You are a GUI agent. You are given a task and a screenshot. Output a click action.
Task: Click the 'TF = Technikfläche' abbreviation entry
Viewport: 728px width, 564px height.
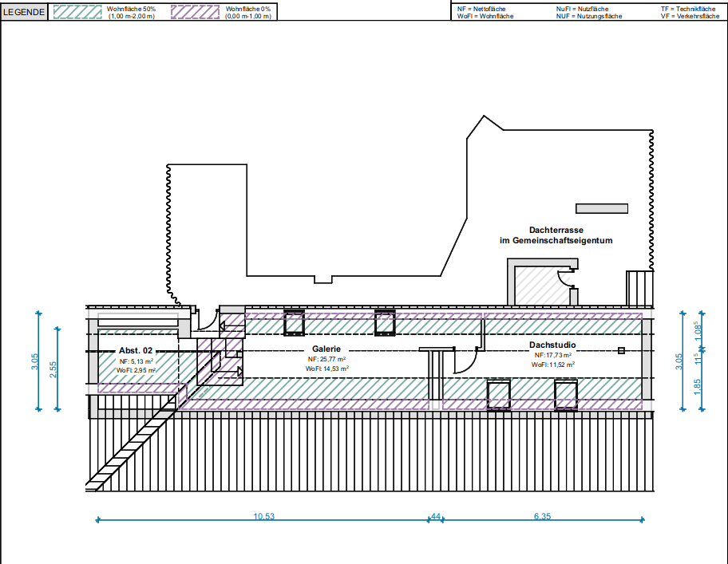pyautogui.click(x=688, y=9)
